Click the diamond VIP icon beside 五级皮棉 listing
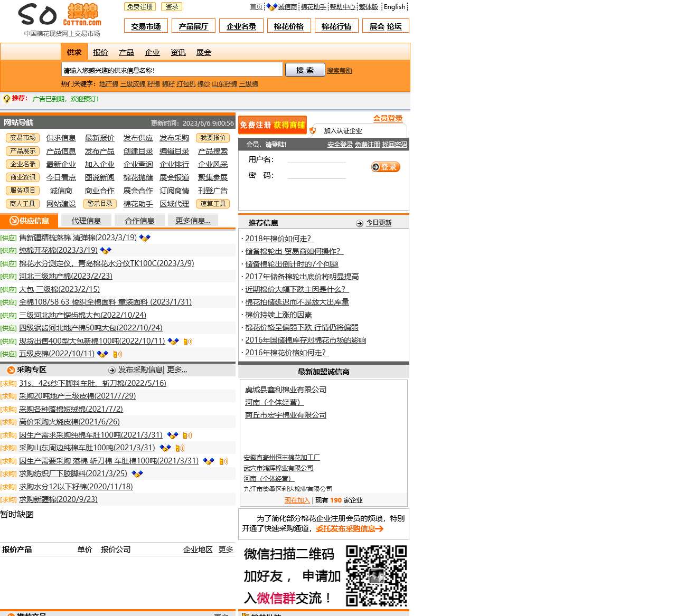Viewport: 676px width, 616px height. click(103, 354)
